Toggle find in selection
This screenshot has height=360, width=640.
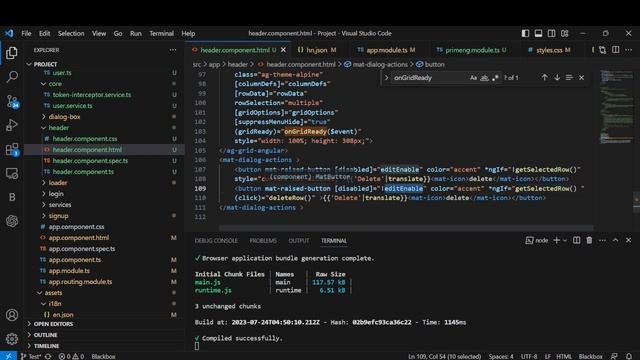[x=569, y=78]
